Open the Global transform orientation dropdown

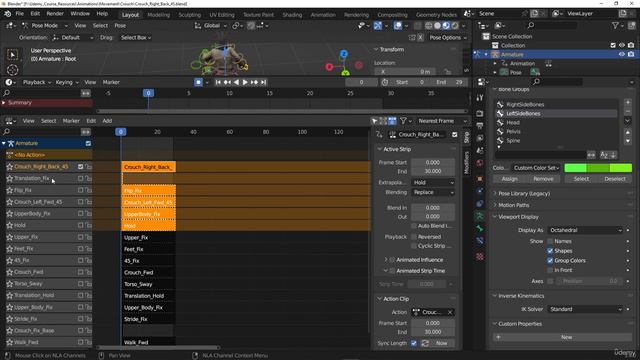click(x=211, y=25)
